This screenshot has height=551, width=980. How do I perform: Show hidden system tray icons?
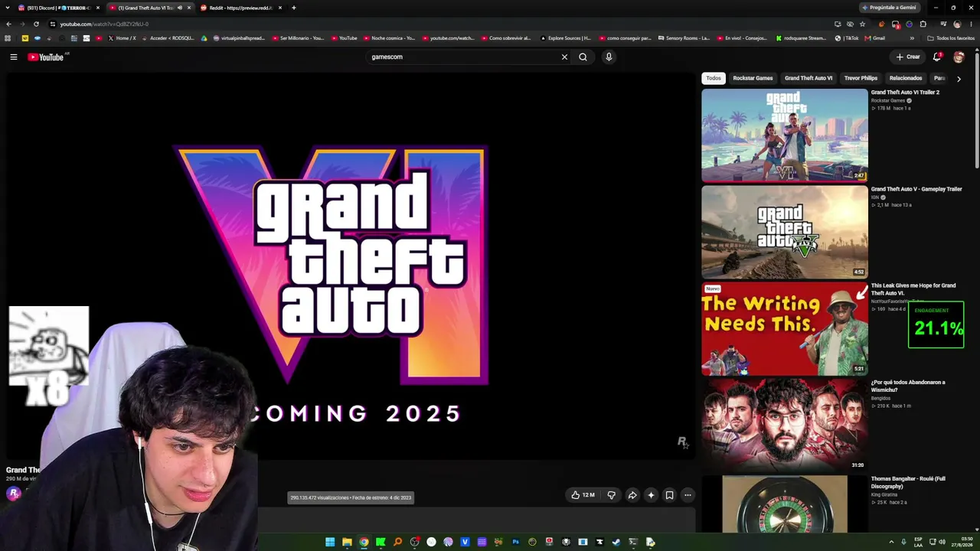coord(891,542)
